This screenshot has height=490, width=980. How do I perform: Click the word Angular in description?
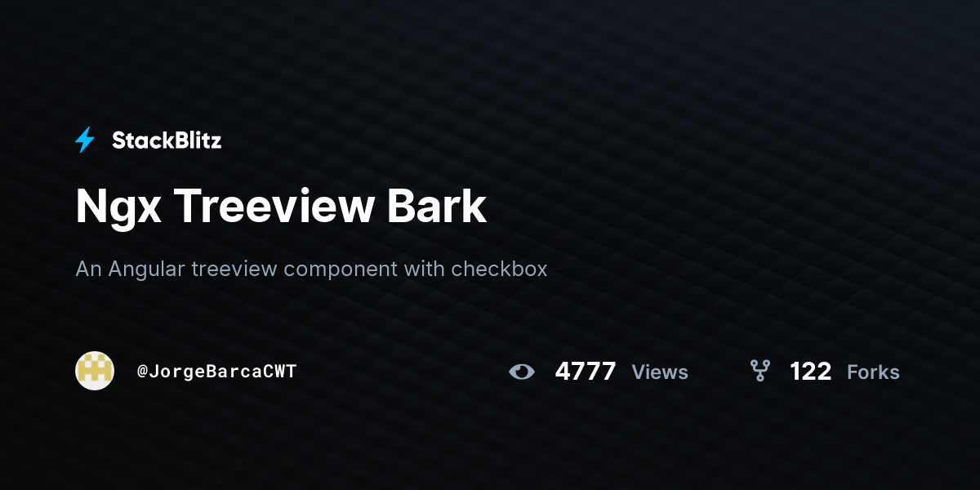coord(147,269)
